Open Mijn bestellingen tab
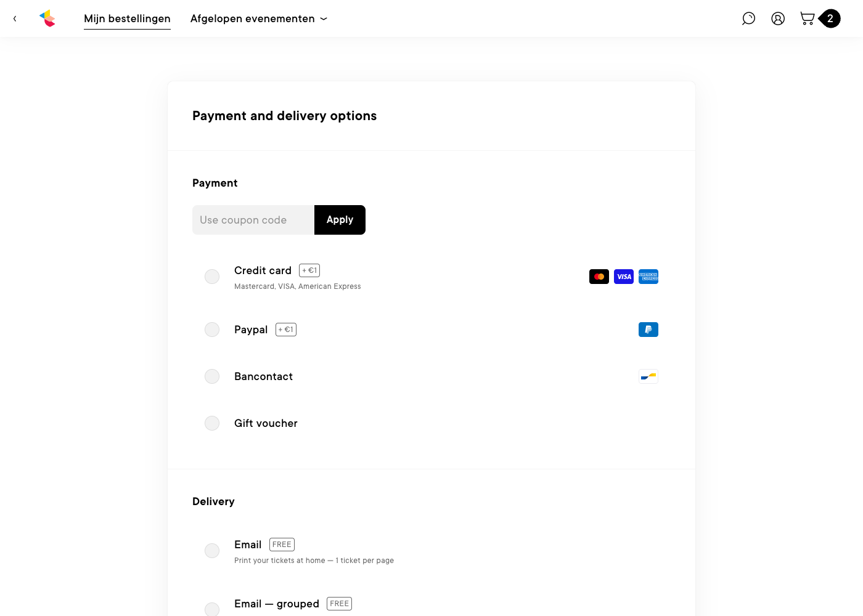Image resolution: width=863 pixels, height=616 pixels. [x=127, y=18]
